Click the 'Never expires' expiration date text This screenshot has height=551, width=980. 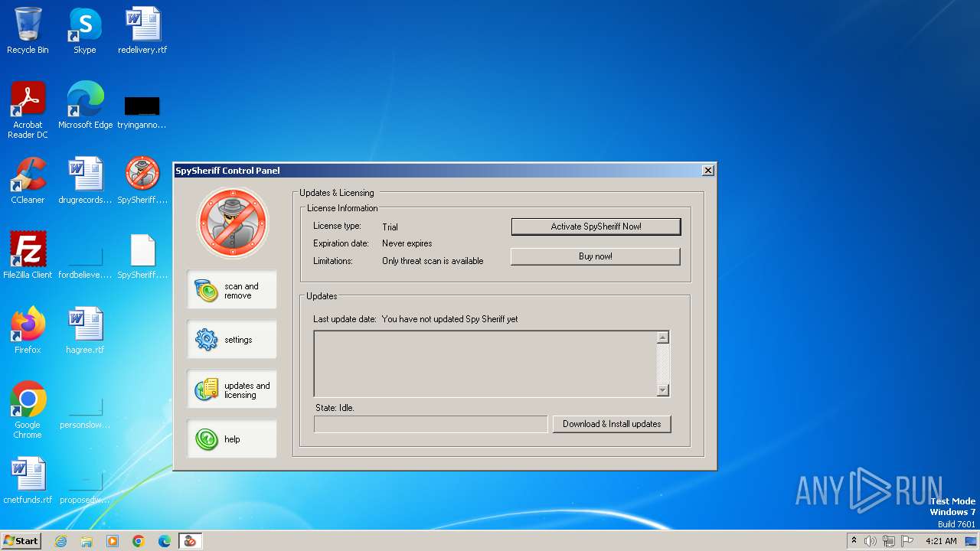407,243
